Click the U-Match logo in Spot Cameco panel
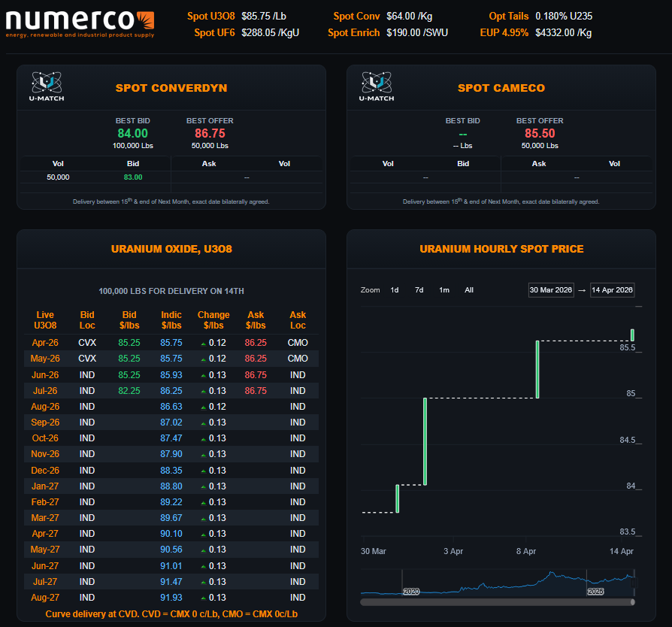This screenshot has height=627, width=672. pyautogui.click(x=377, y=86)
